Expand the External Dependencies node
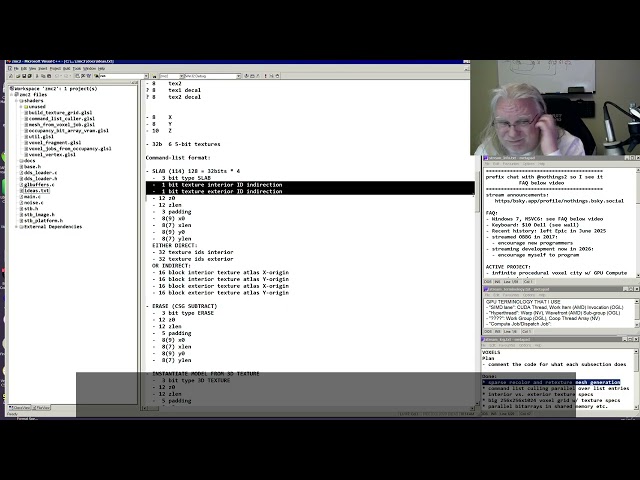 (17, 227)
